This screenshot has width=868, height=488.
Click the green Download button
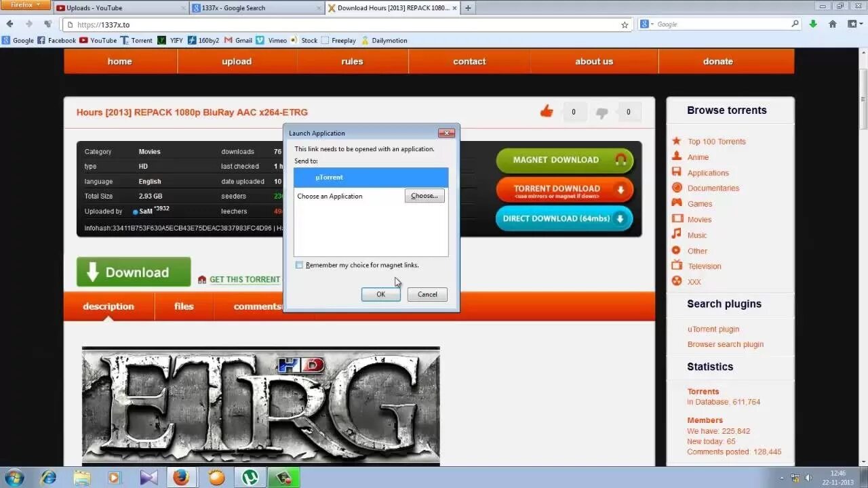tap(134, 272)
